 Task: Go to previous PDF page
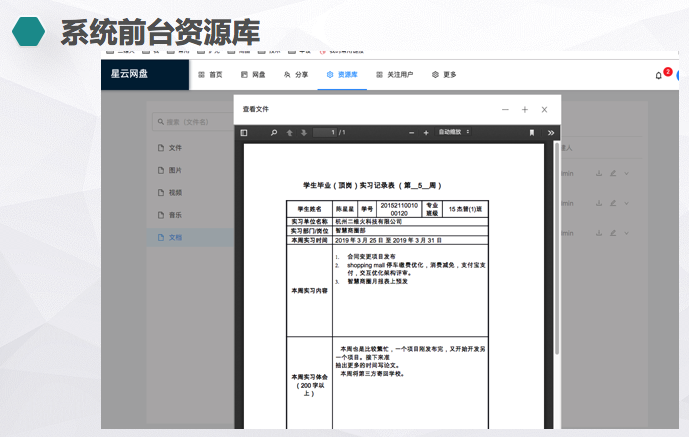(x=289, y=133)
